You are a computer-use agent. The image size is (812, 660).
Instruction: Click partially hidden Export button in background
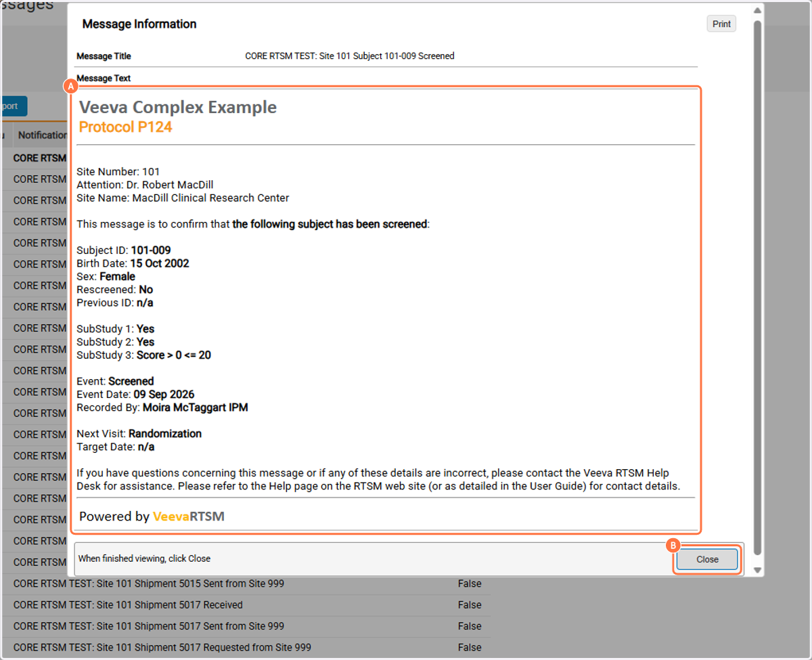tap(14, 106)
